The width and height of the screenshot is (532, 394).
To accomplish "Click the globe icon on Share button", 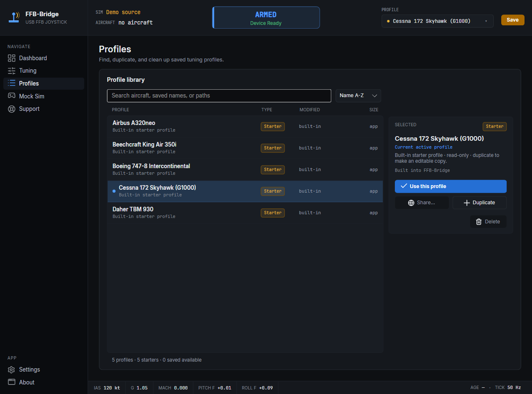I will click(411, 203).
